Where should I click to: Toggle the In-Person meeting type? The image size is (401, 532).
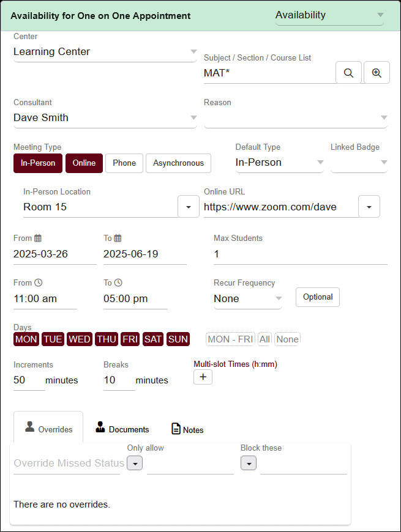[x=38, y=163]
